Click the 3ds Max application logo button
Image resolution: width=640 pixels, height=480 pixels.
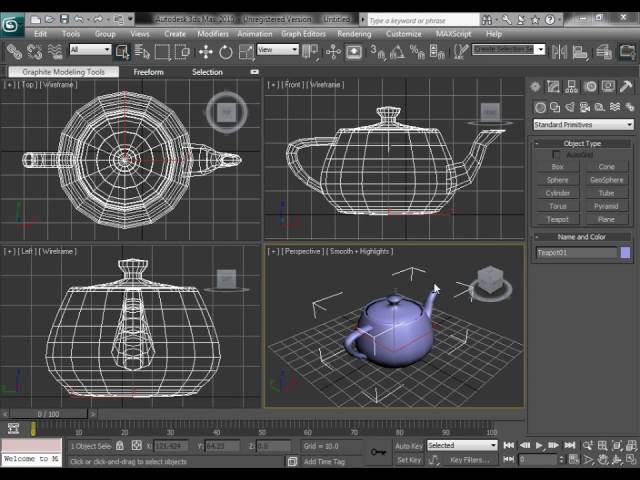pos(12,25)
